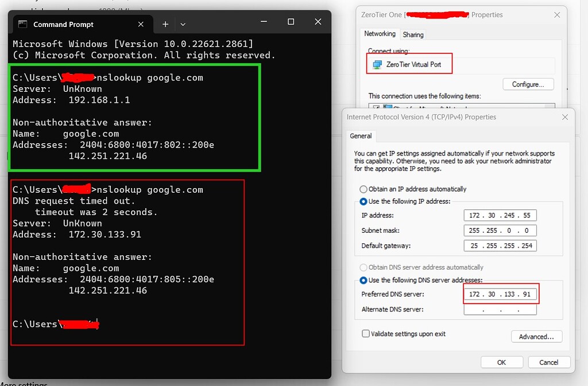Click the Command Prompt tab icon
Viewport: 588px width, 386px height.
(x=22, y=24)
